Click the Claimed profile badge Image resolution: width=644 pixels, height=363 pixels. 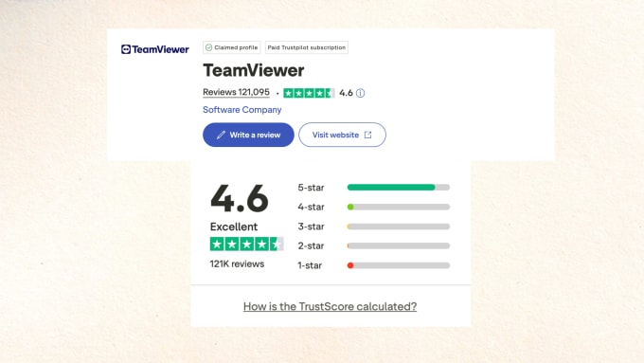(232, 47)
